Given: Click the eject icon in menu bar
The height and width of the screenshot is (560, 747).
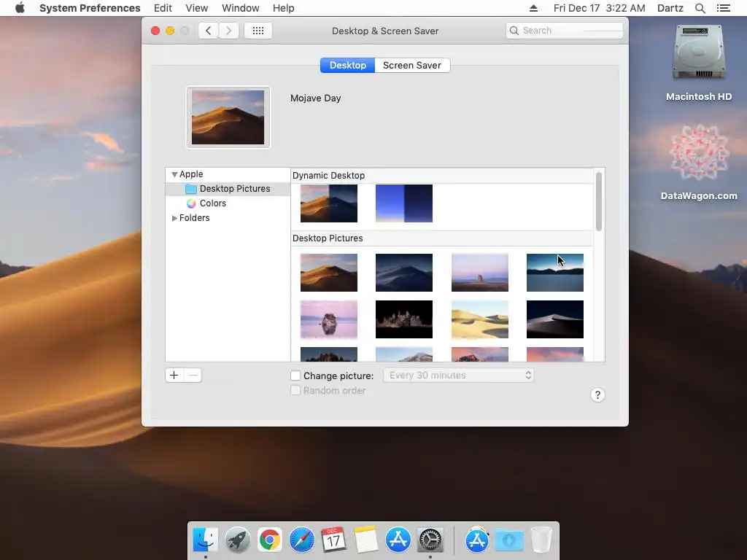Looking at the screenshot, I should click(533, 8).
